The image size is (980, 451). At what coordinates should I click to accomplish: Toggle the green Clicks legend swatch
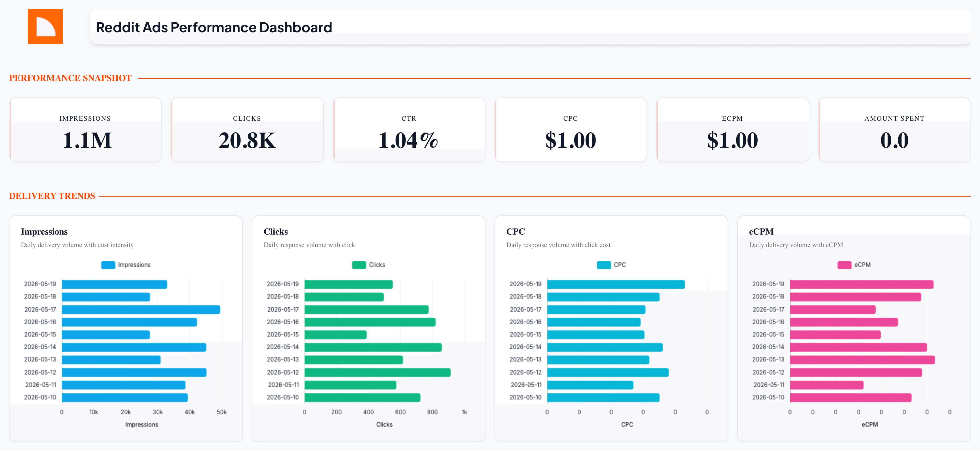359,265
